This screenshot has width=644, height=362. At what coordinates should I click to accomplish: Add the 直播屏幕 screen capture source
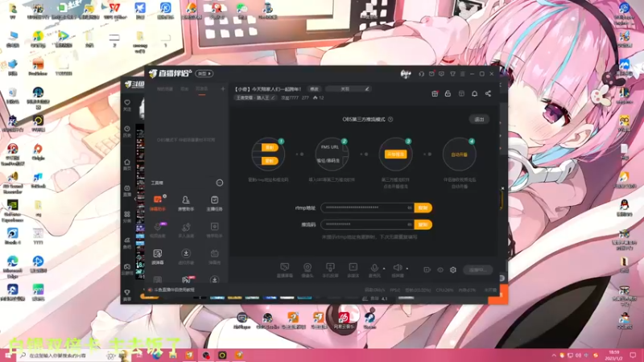pyautogui.click(x=285, y=270)
